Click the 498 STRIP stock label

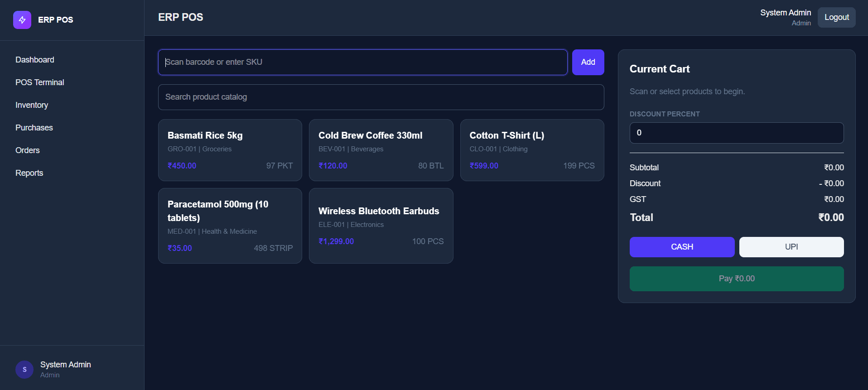pyautogui.click(x=273, y=248)
